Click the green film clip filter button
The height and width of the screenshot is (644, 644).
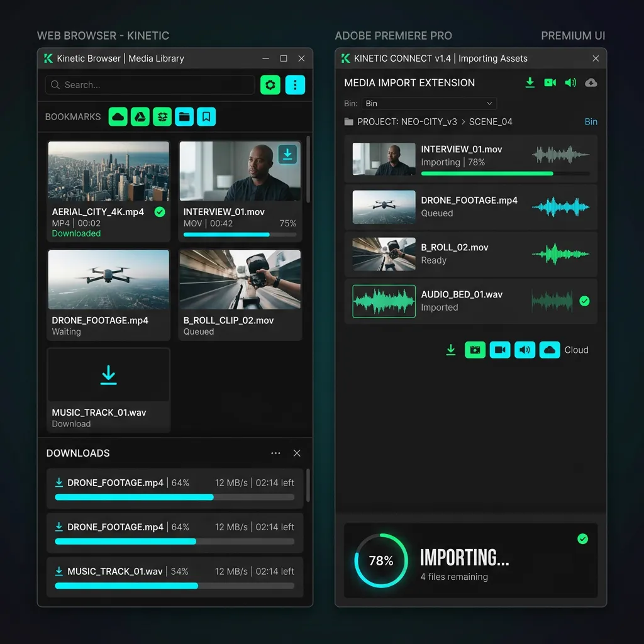pos(475,350)
